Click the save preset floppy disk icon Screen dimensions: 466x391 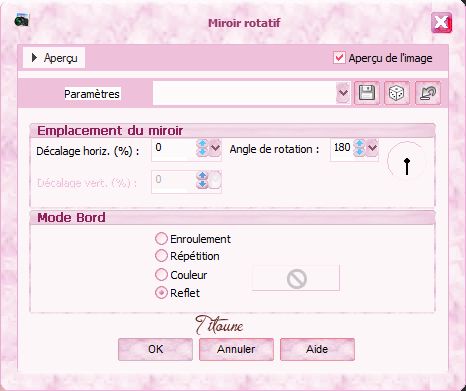tap(366, 93)
